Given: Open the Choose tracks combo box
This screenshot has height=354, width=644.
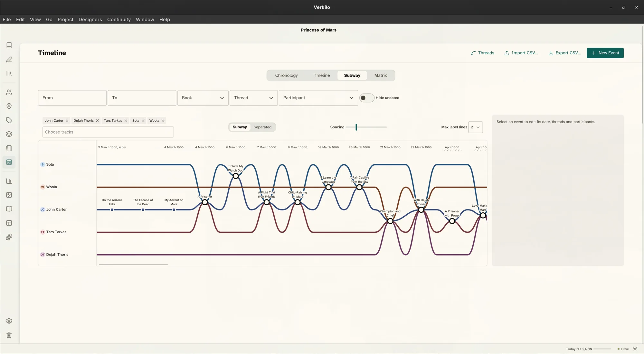Looking at the screenshot, I should click(108, 132).
